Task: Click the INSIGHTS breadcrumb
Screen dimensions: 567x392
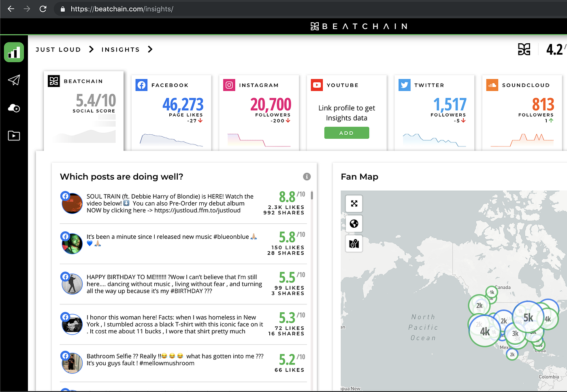Action: (121, 49)
